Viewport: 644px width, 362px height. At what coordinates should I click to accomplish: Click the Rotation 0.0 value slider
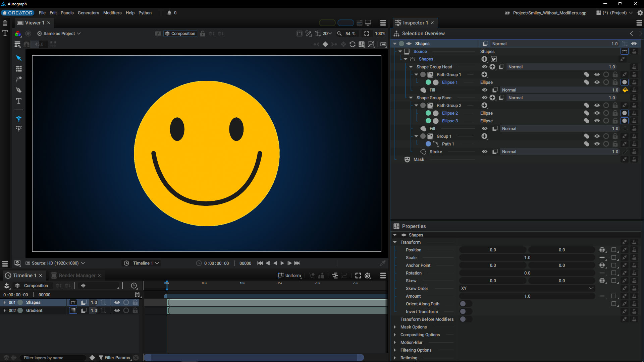(x=527, y=273)
